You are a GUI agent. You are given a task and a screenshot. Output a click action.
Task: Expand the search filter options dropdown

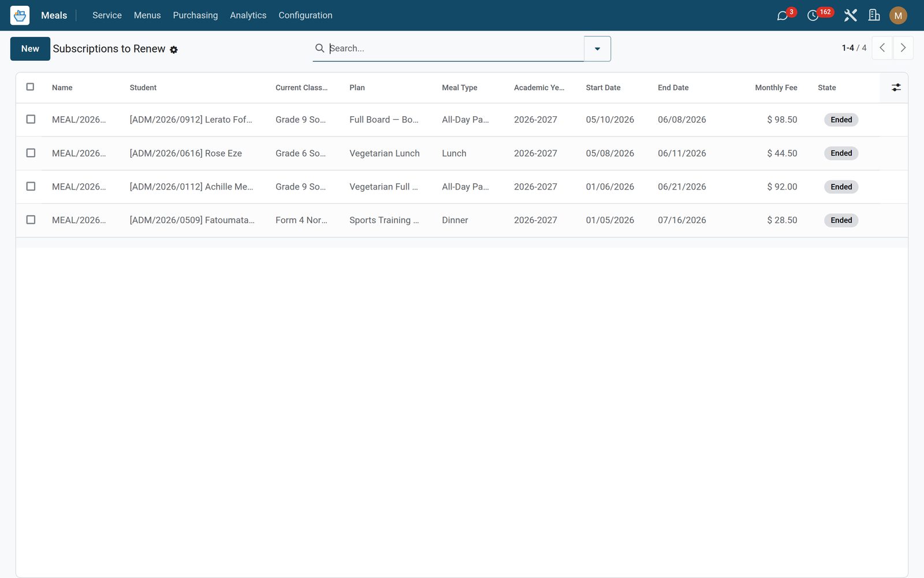(597, 49)
